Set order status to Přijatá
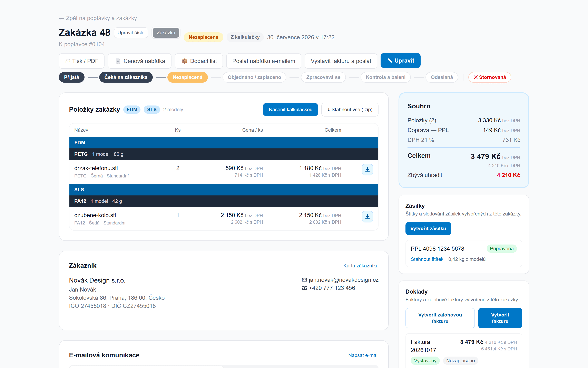The height and width of the screenshot is (368, 588). [x=71, y=77]
